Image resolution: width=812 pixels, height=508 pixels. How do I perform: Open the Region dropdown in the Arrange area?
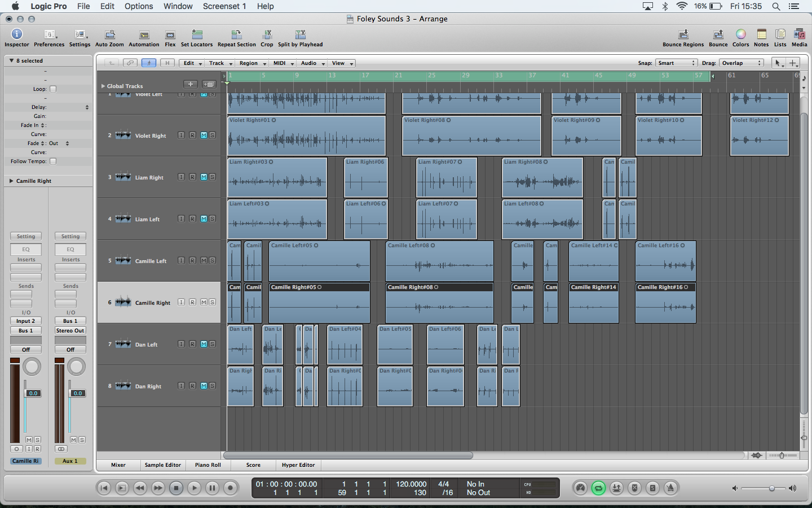point(252,63)
